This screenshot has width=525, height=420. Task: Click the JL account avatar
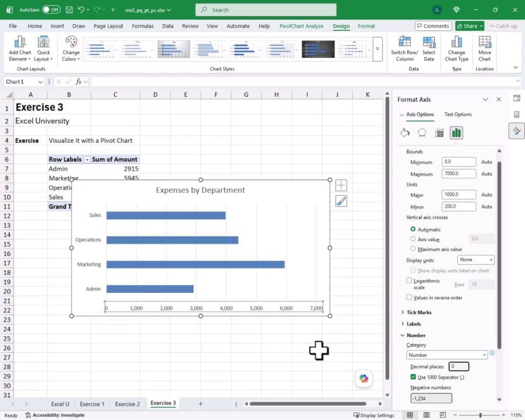pos(437,10)
